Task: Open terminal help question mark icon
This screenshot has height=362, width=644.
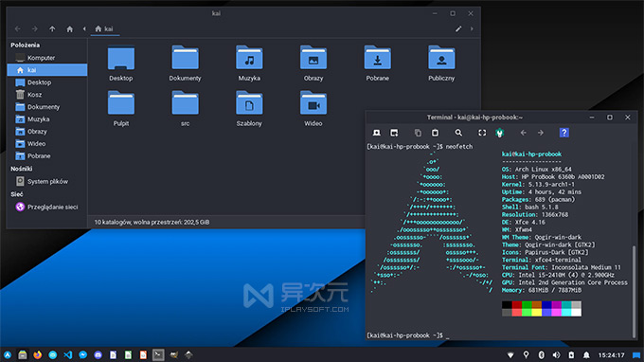Action: [x=563, y=133]
